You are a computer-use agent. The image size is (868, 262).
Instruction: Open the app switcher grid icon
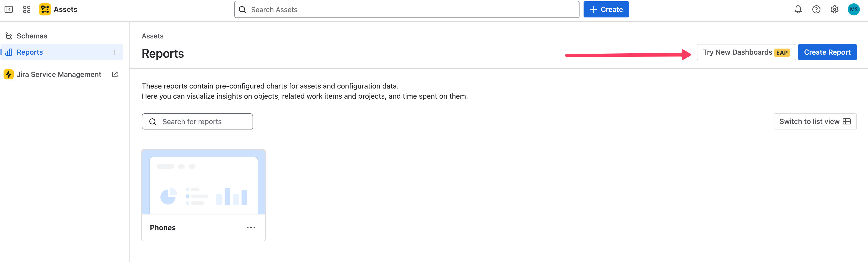tap(27, 9)
